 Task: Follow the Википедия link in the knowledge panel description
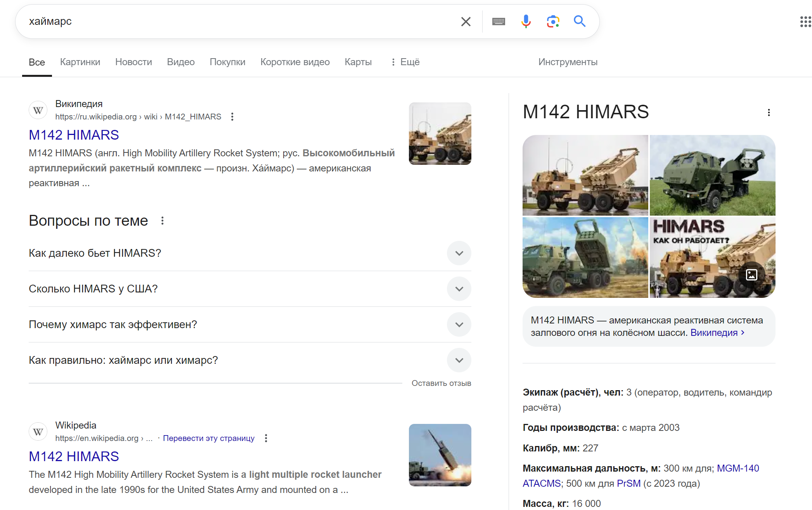coord(717,333)
